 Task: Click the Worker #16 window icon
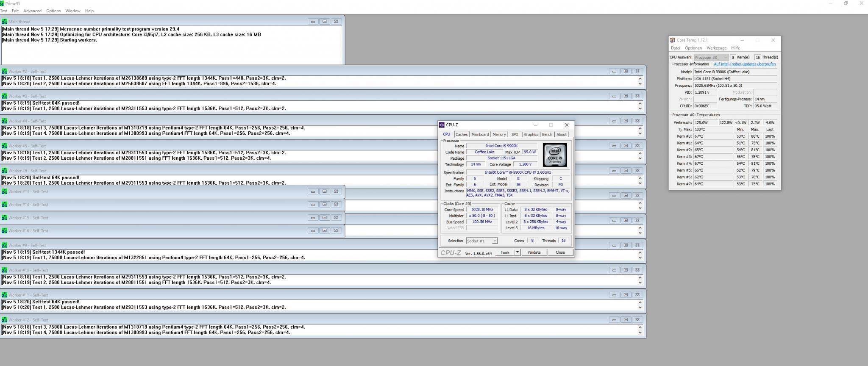(4, 230)
